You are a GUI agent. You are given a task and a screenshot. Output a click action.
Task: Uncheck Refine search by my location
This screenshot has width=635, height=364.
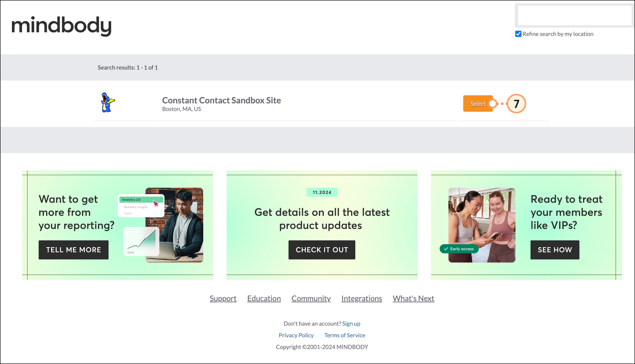coord(518,34)
